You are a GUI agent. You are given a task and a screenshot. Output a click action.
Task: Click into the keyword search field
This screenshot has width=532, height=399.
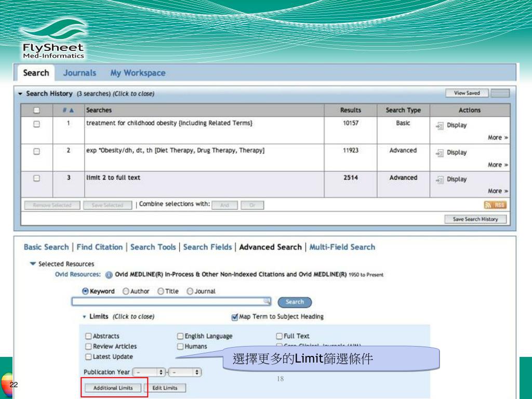pyautogui.click(x=171, y=301)
